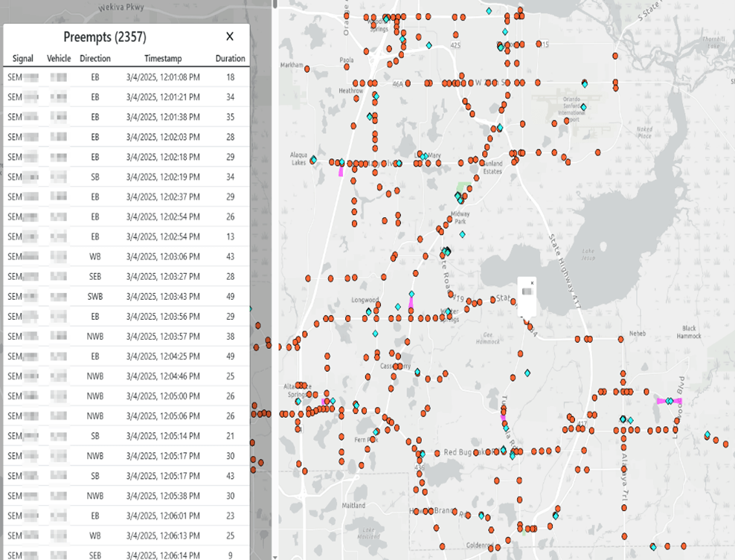The height and width of the screenshot is (560, 735).
Task: Click the magenta segment below Alaqua Lakes road
Action: coord(341,170)
